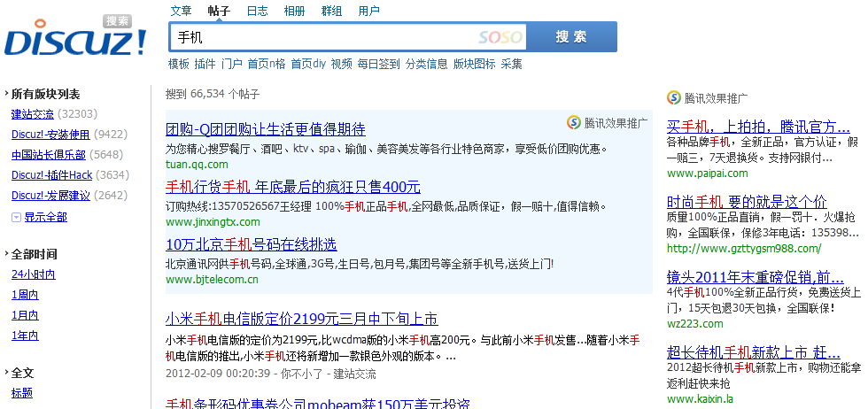Open the 相册 search tab
The height and width of the screenshot is (409, 868).
[294, 11]
